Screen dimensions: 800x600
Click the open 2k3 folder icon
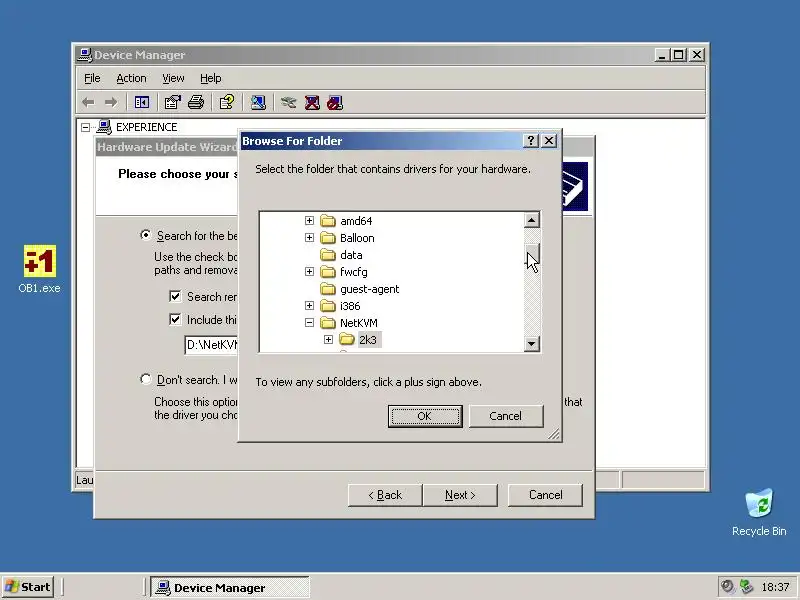click(x=347, y=339)
